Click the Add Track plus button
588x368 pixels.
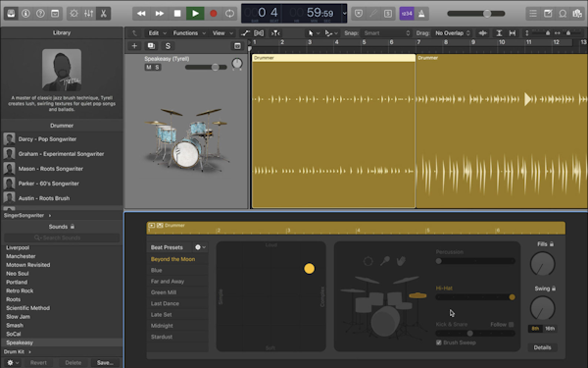(134, 46)
